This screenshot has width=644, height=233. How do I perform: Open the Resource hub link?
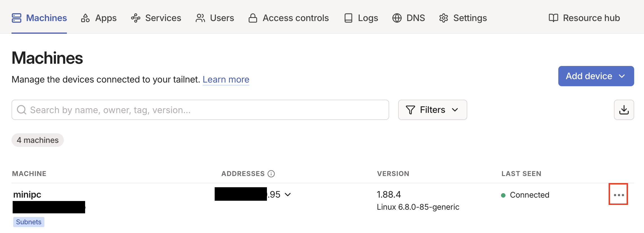[584, 18]
